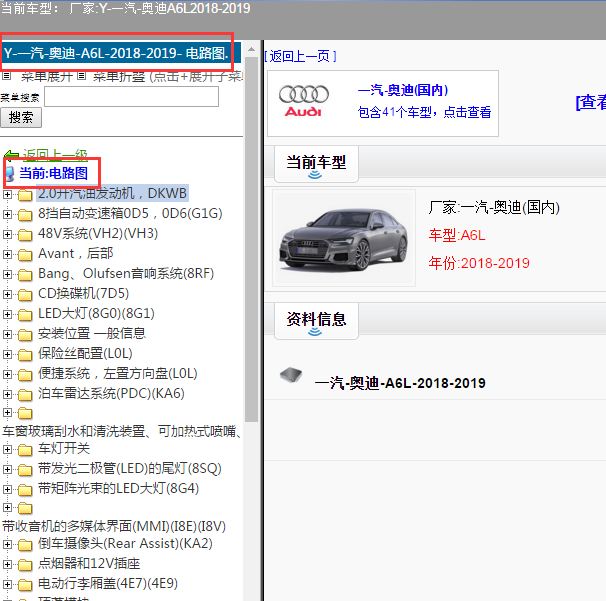Select 带收音机的多媒体界面(MMI)(I8E)(I8V) item
This screenshot has width=606, height=601.
pyautogui.click(x=114, y=526)
